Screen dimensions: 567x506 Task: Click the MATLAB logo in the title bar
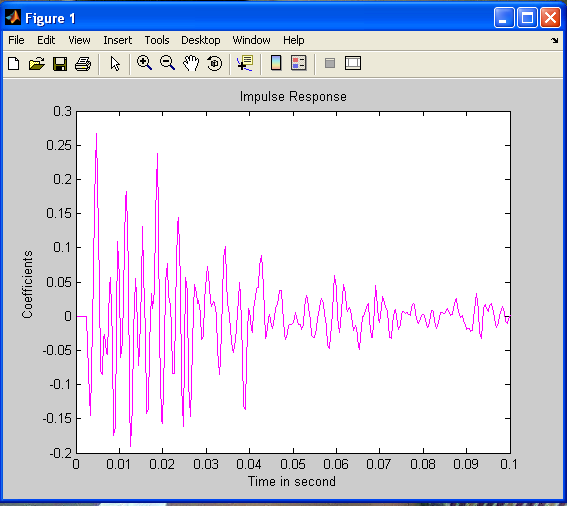point(13,17)
